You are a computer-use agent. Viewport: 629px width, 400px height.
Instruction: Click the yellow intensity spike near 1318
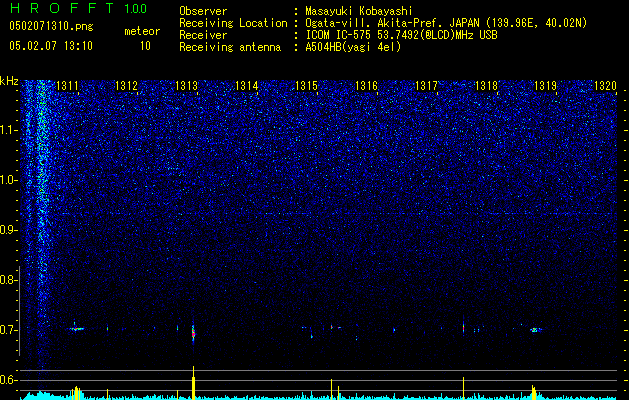[463, 388]
